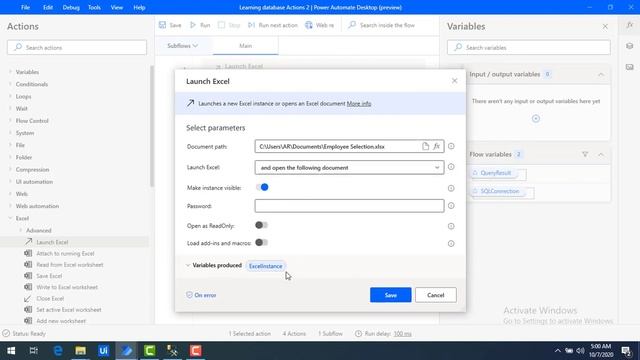This screenshot has width=640, height=360.
Task: Open the Launch Excel mode dropdown
Action: tap(349, 167)
